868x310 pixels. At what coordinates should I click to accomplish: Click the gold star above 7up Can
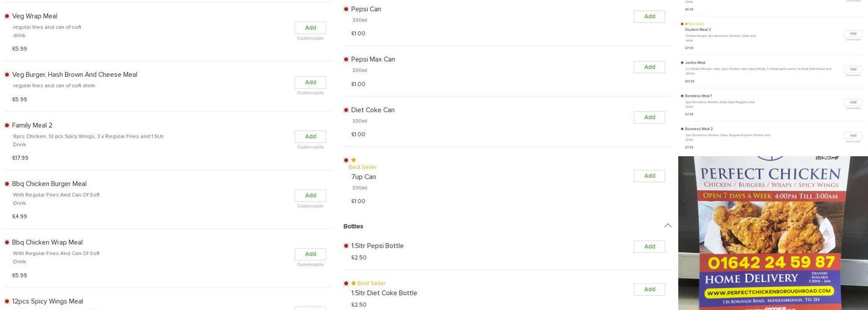click(353, 160)
